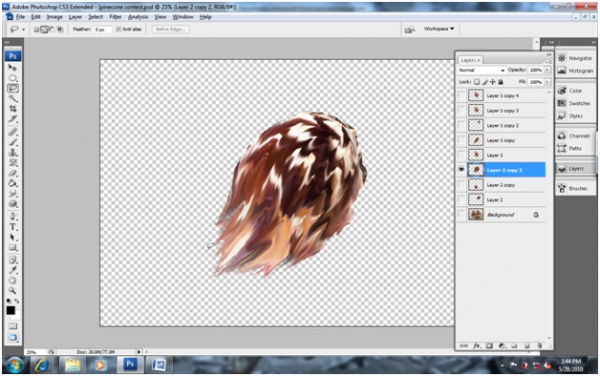600x376 pixels.
Task: Click the black foreground color swatch
Action: click(10, 310)
